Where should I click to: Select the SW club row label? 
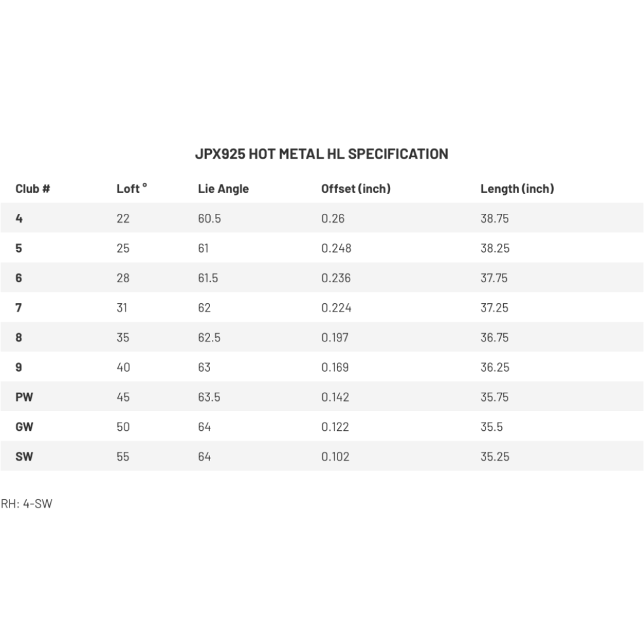pos(24,457)
